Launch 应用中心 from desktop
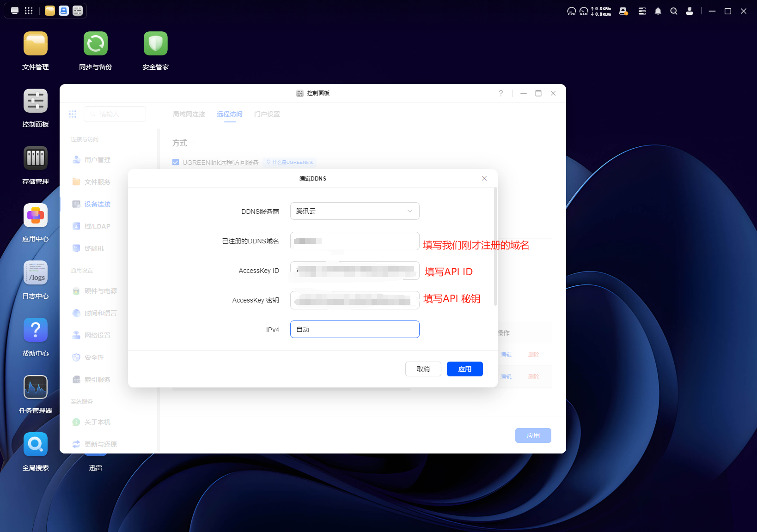 point(36,216)
